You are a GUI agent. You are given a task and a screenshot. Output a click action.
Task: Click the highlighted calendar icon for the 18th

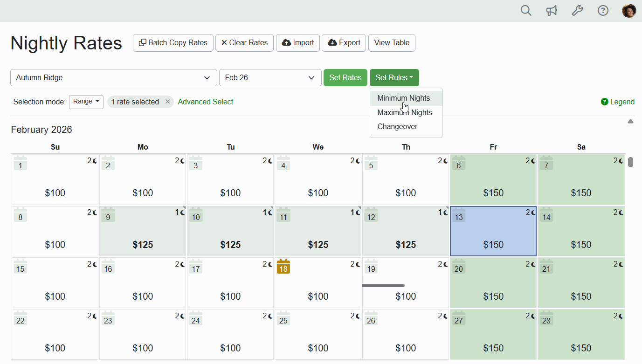click(283, 267)
